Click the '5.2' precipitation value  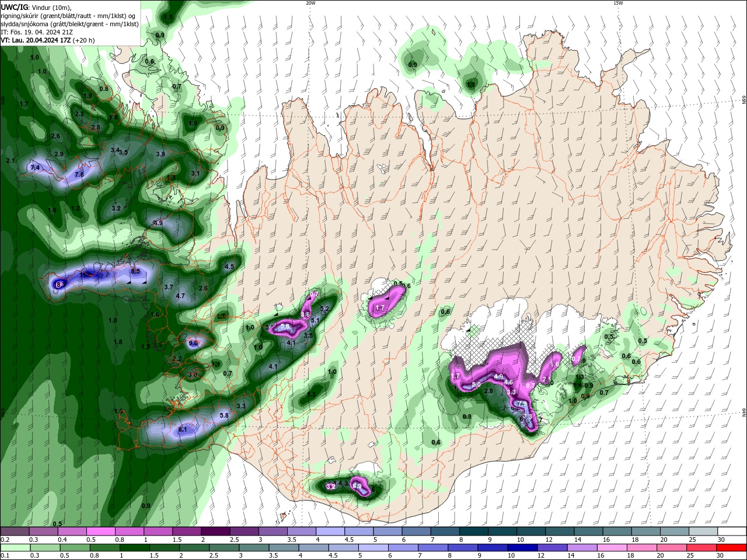325,309
